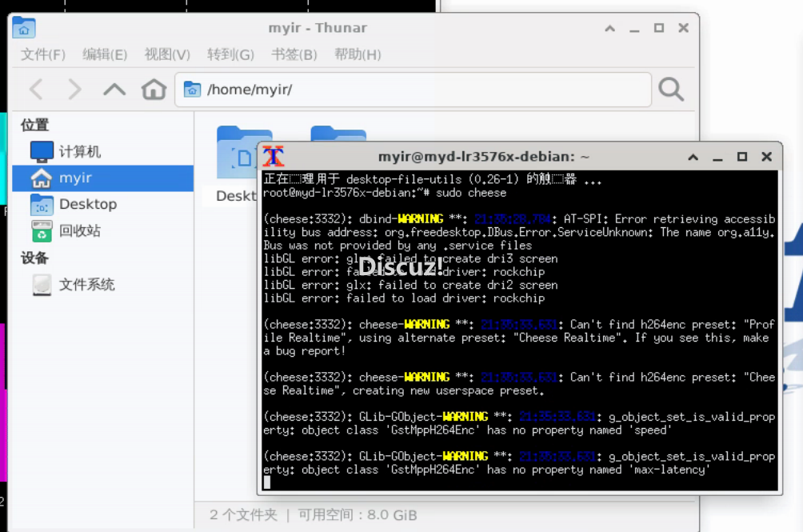
Task: Click the forward navigation arrow
Action: (x=74, y=89)
